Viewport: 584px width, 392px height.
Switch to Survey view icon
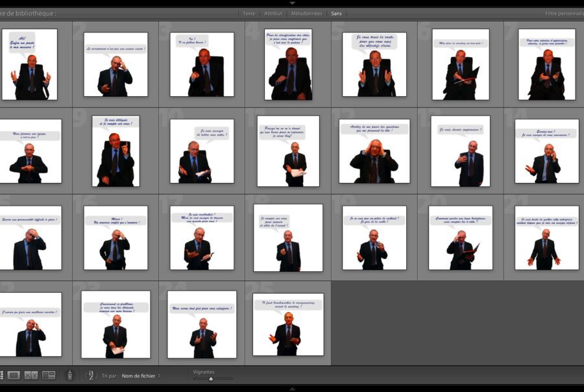49,375
